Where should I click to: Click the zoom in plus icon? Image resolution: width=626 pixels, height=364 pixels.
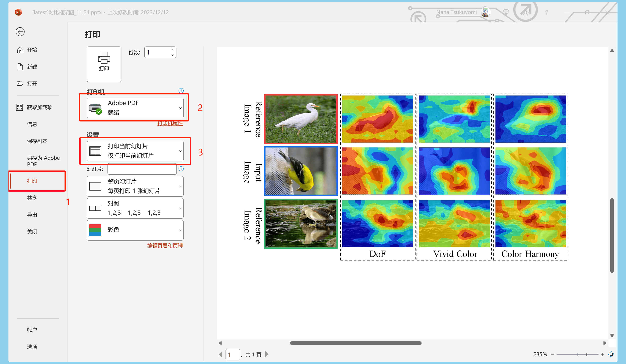pyautogui.click(x=602, y=354)
